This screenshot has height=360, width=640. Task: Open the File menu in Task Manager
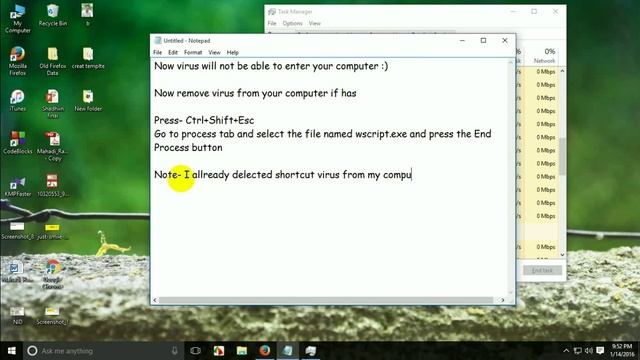pos(272,23)
